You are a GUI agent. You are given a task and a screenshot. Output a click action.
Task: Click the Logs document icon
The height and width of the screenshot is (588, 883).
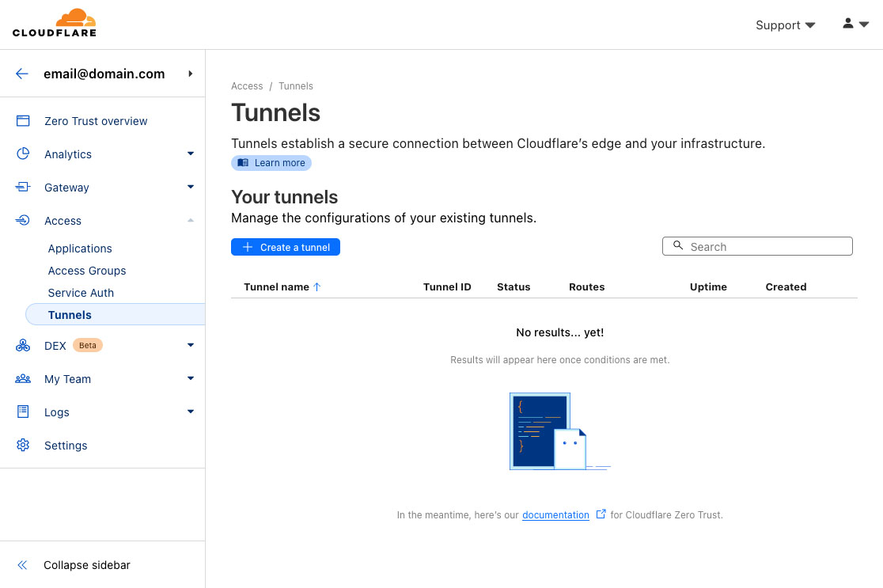tap(23, 412)
